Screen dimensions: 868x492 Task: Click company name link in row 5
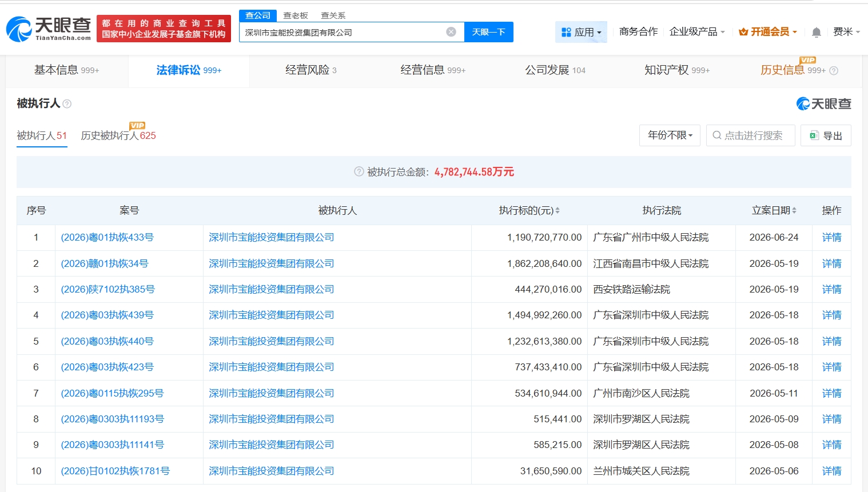[271, 342]
